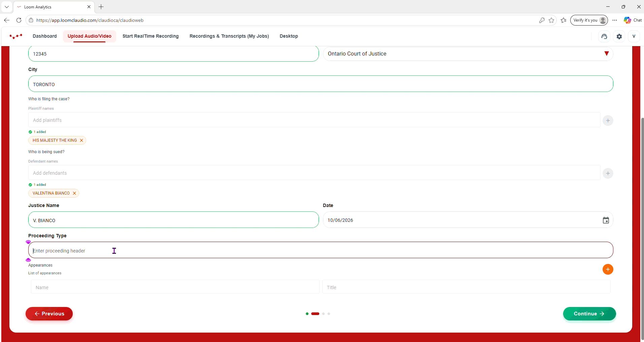Add an appearance with orange plus button

pyautogui.click(x=608, y=269)
